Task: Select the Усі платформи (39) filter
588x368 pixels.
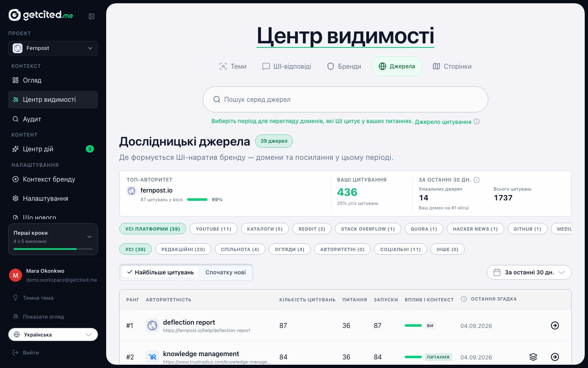Action: tap(153, 229)
